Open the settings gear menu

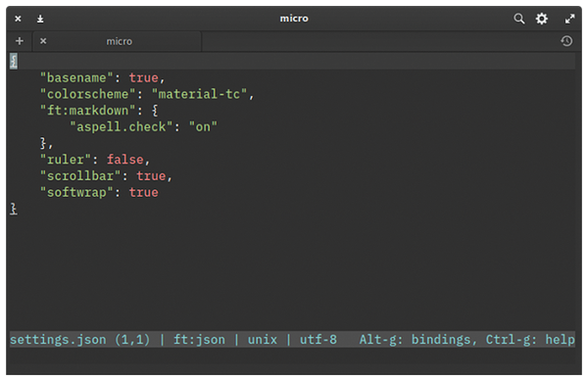pos(542,19)
